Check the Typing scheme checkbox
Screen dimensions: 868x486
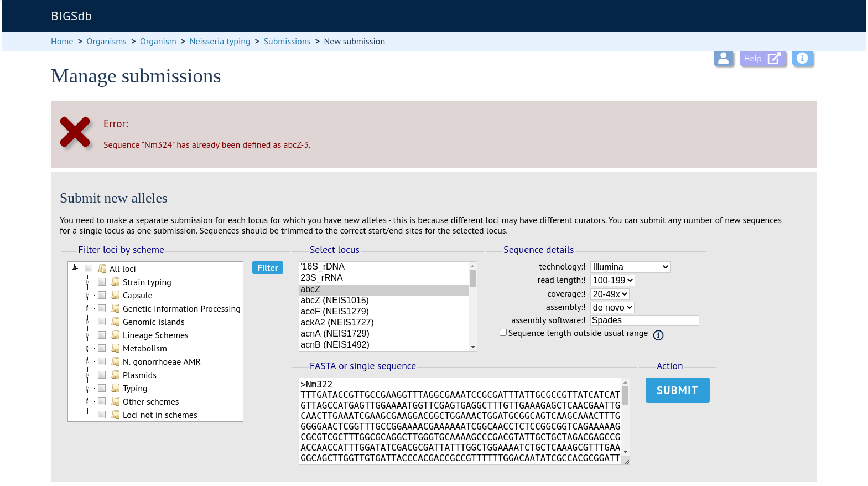102,388
